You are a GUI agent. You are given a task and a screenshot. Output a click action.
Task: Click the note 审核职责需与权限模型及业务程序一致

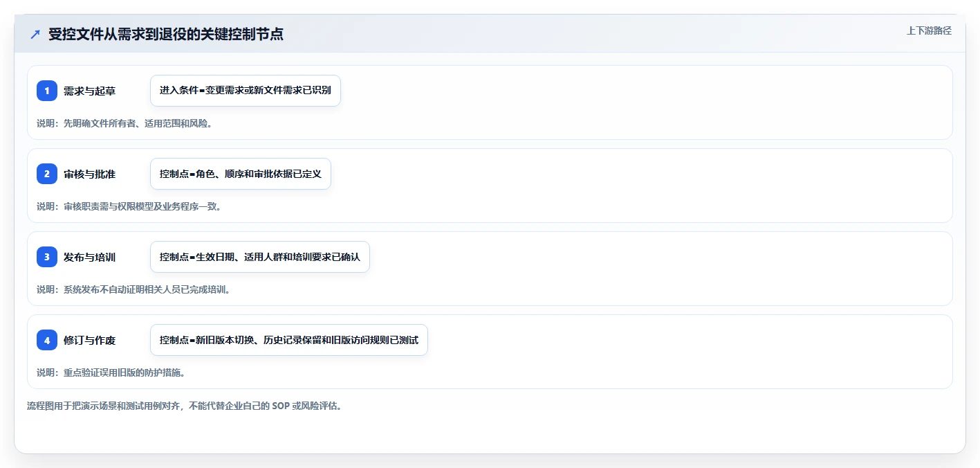point(129,206)
